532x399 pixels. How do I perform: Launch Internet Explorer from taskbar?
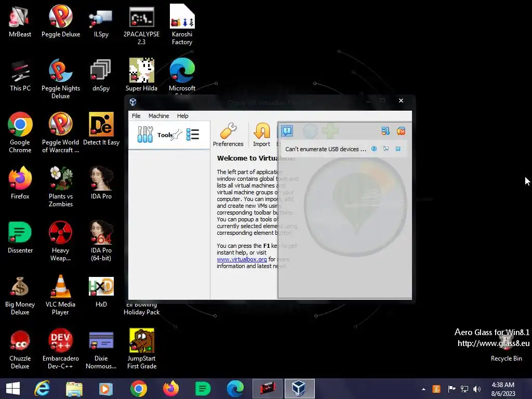pos(42,389)
